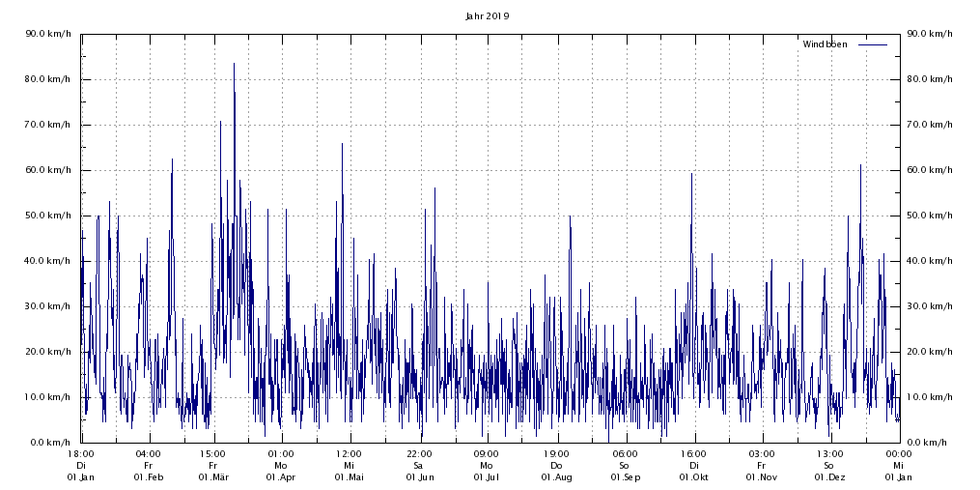The image size is (980, 490).
Task: Click the highest gust peak in March
Action: (x=234, y=65)
